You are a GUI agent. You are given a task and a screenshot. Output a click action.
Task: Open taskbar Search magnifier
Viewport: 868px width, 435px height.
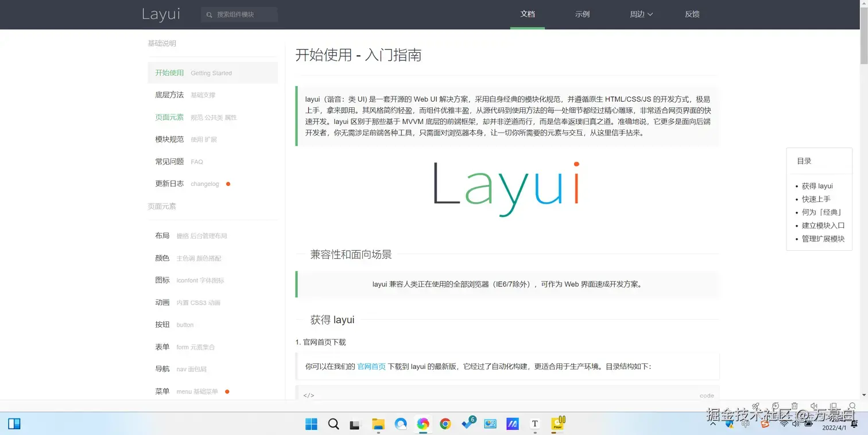(x=333, y=424)
